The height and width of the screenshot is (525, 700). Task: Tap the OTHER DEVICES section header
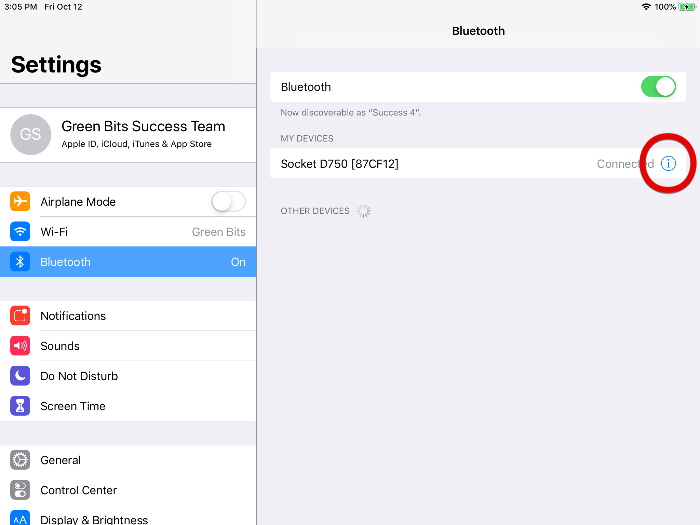[315, 211]
